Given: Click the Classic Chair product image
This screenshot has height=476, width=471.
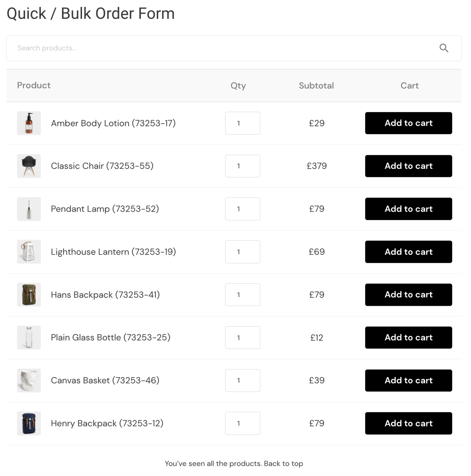Looking at the screenshot, I should pos(29,166).
